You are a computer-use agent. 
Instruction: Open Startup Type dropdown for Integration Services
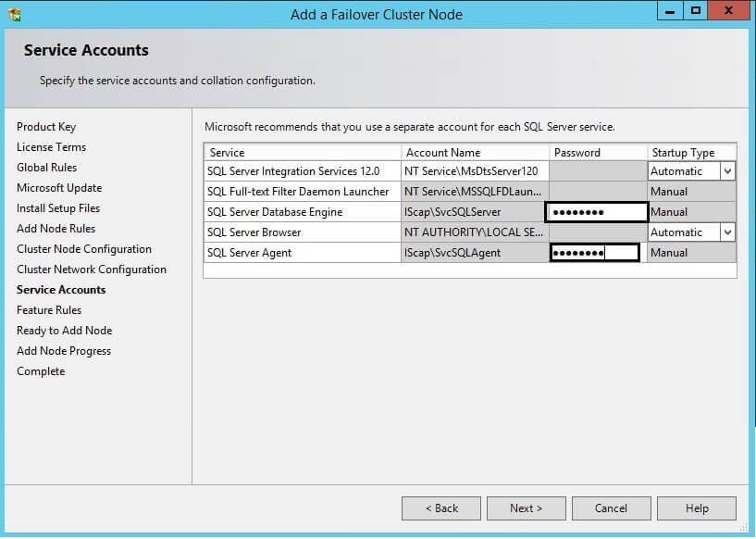coord(727,171)
